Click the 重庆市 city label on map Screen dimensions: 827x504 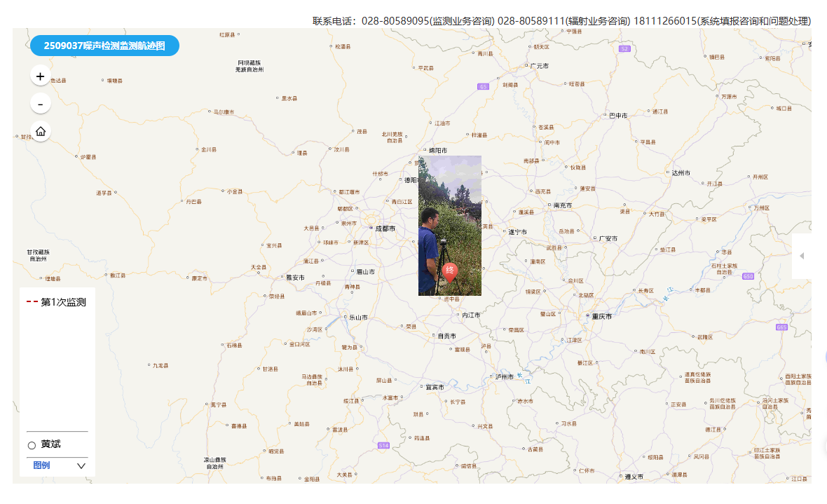tap(600, 316)
